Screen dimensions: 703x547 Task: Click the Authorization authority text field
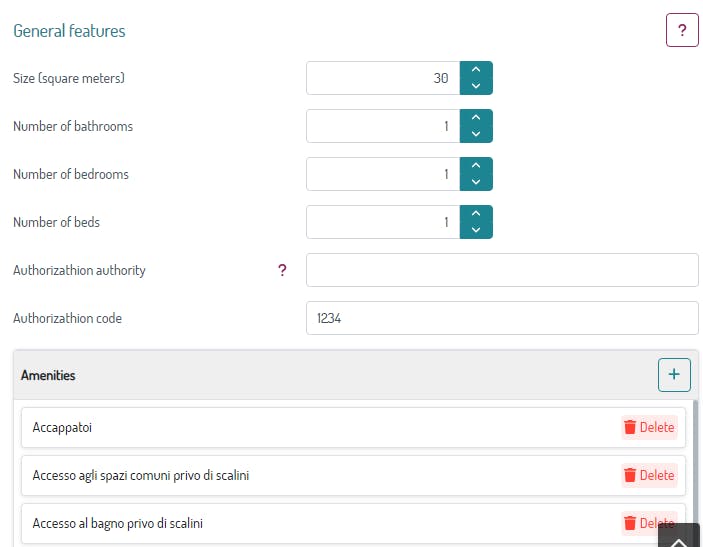coord(501,270)
